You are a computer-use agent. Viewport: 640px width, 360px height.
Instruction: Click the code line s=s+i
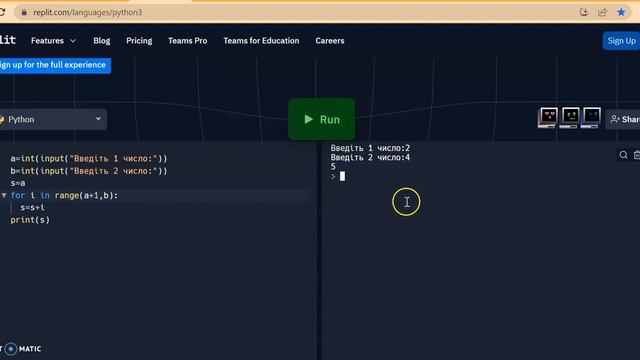click(x=32, y=208)
